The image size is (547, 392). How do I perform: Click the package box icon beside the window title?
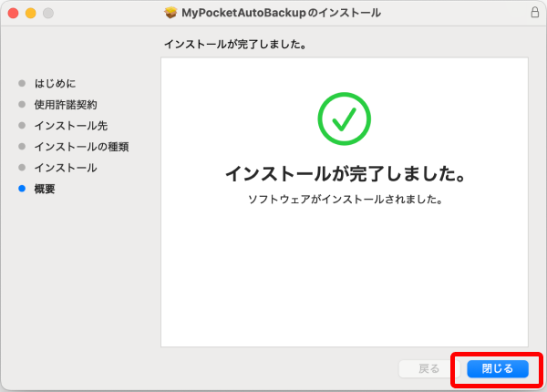point(170,13)
